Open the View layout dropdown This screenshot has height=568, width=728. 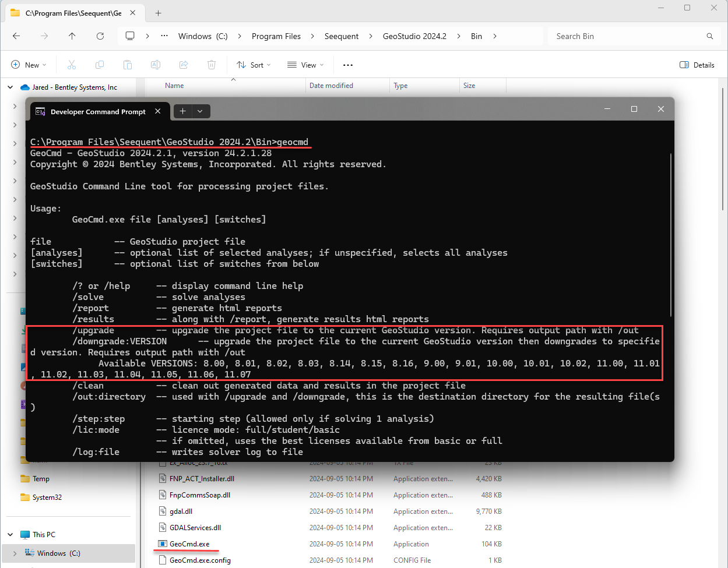(305, 65)
